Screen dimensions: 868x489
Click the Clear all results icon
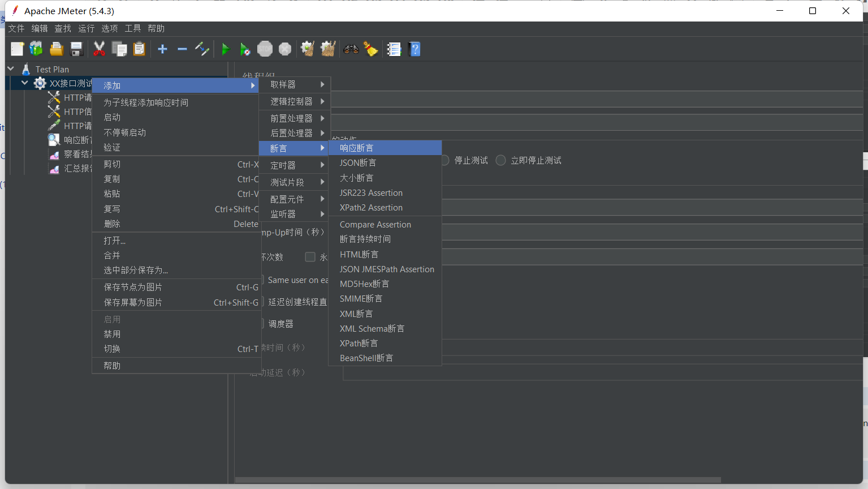click(328, 49)
